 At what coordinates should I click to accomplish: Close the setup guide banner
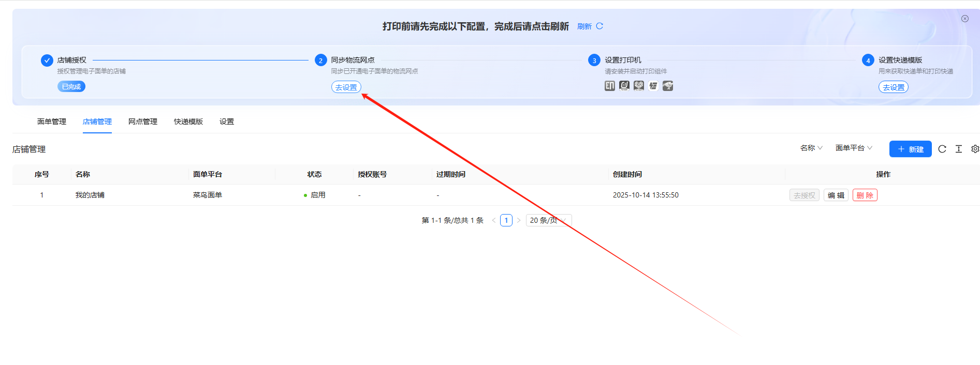(965, 19)
